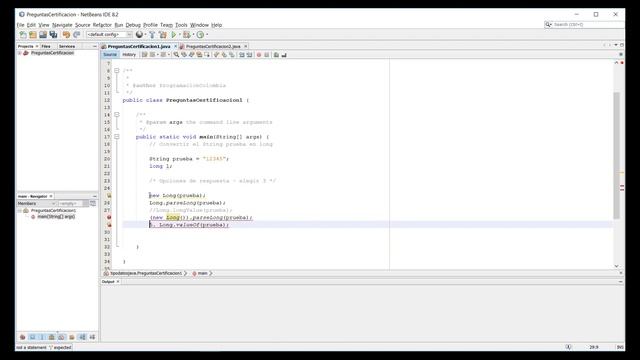Toggle Show Non-Public Members in Navigator
This screenshot has height=360, width=640.
[51, 337]
